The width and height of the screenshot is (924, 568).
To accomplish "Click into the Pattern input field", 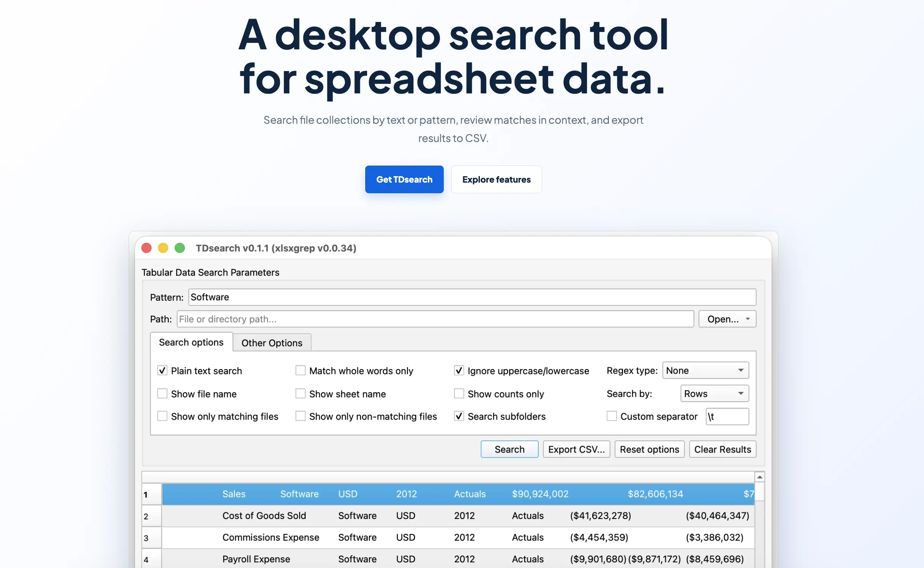I will tap(472, 297).
